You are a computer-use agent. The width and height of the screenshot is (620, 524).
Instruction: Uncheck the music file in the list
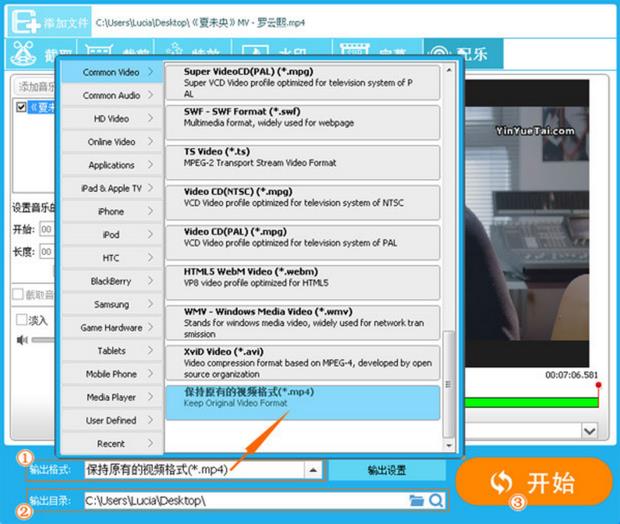point(21,107)
